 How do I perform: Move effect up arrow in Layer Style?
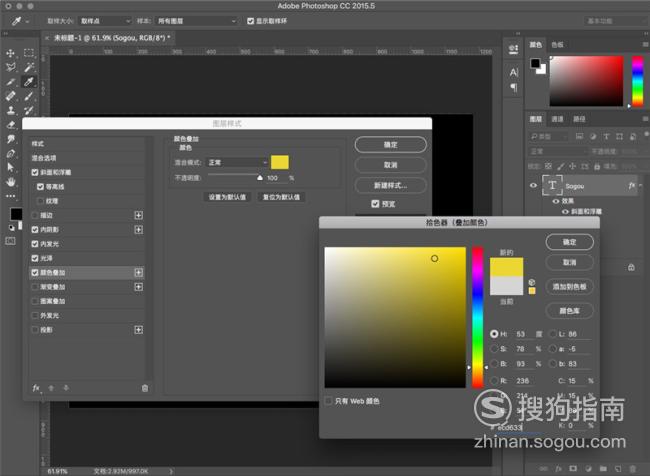click(x=51, y=388)
